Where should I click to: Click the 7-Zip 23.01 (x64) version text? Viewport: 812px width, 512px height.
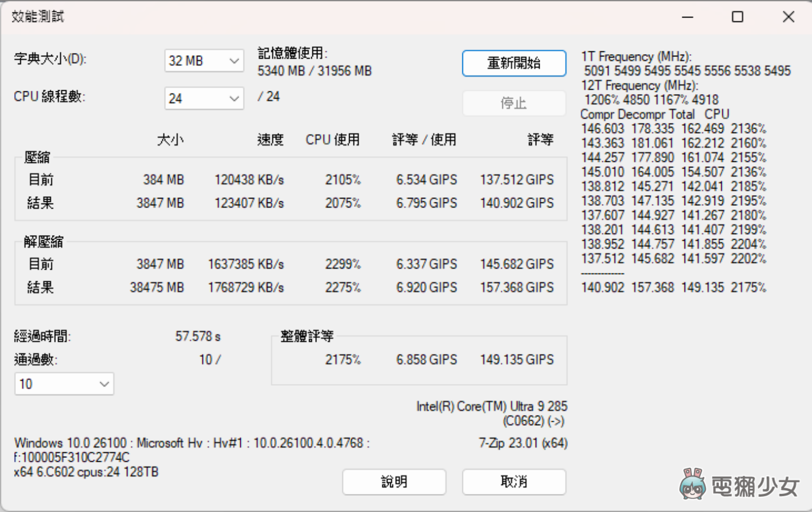(523, 443)
